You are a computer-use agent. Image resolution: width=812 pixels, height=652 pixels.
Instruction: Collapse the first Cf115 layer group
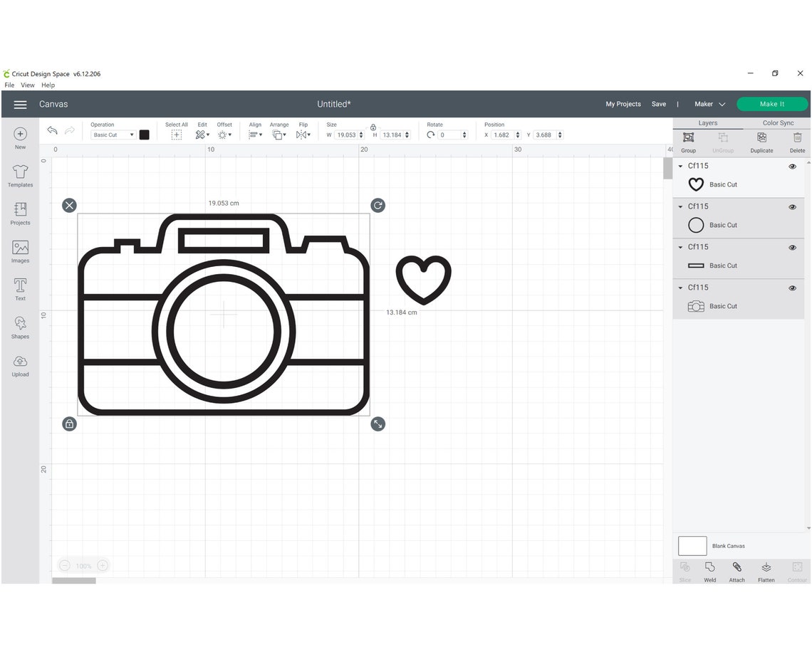(680, 166)
